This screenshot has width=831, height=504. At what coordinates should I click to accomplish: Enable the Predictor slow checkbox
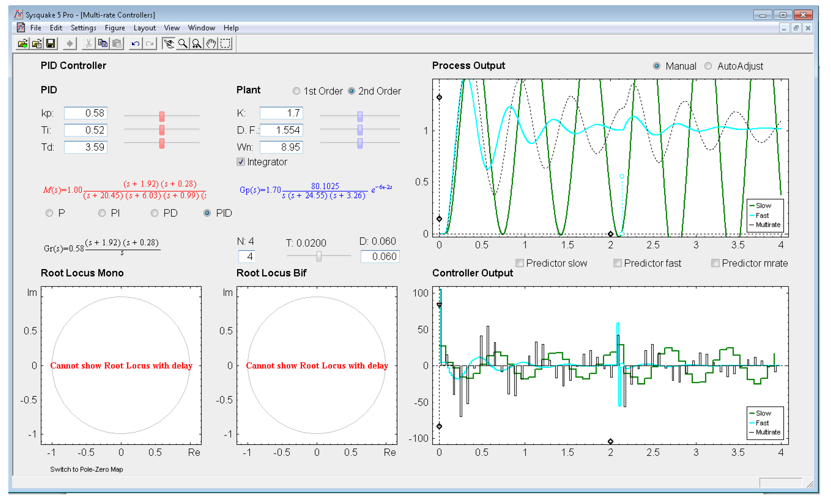tap(520, 263)
